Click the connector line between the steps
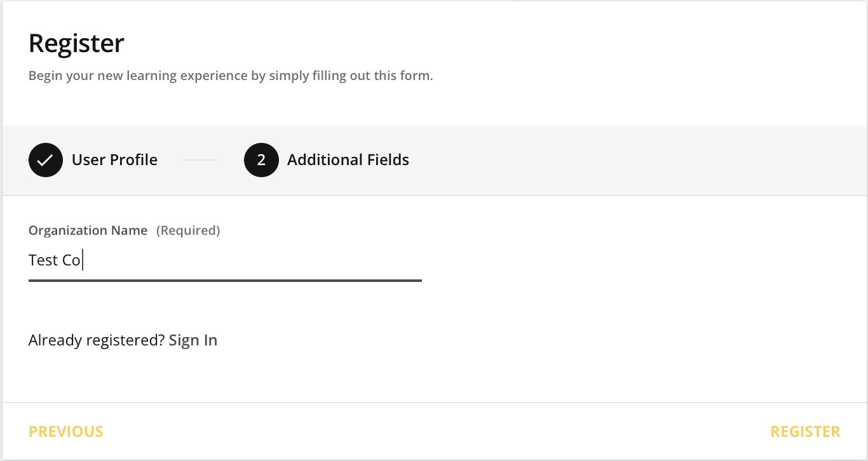 [x=201, y=160]
